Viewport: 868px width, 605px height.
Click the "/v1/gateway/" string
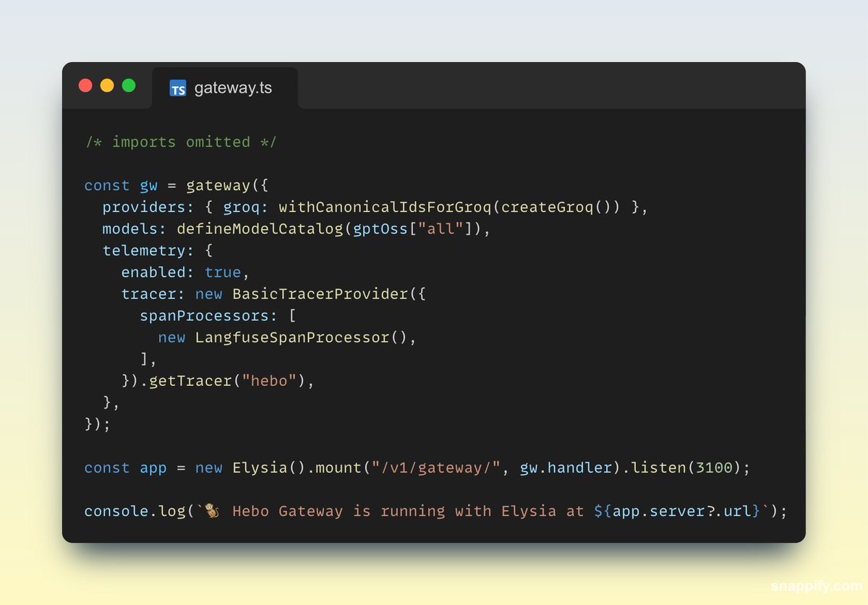point(436,468)
